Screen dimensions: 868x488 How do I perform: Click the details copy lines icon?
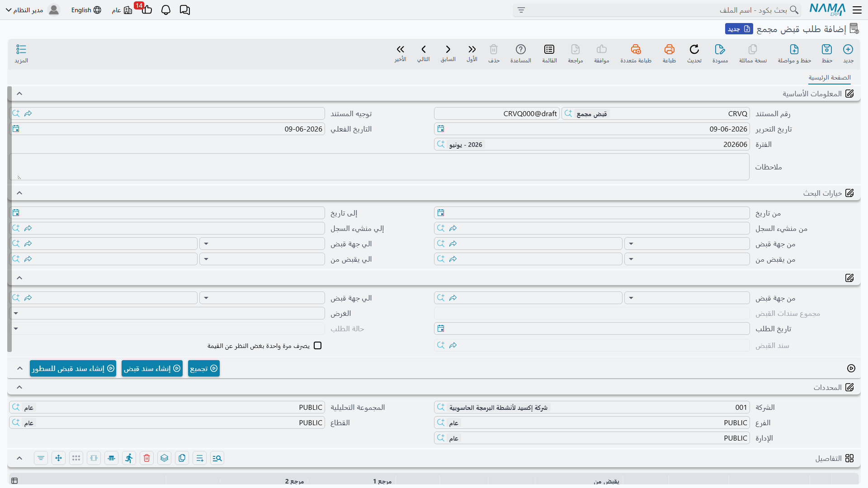(x=182, y=458)
